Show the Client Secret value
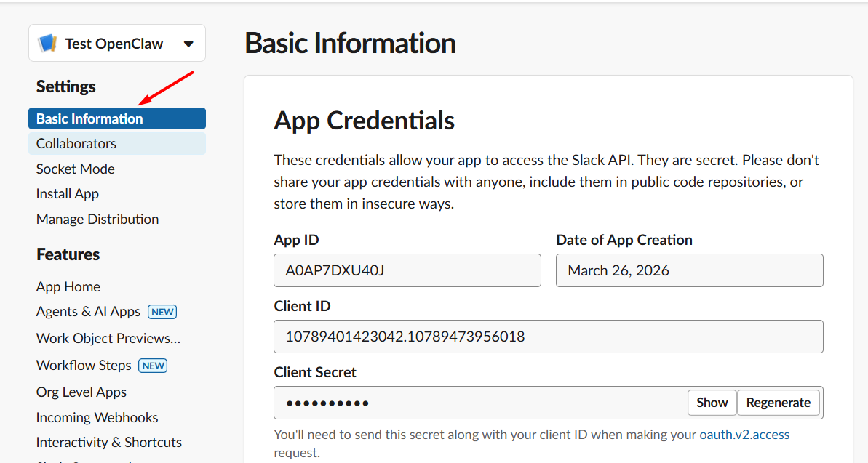 712,403
